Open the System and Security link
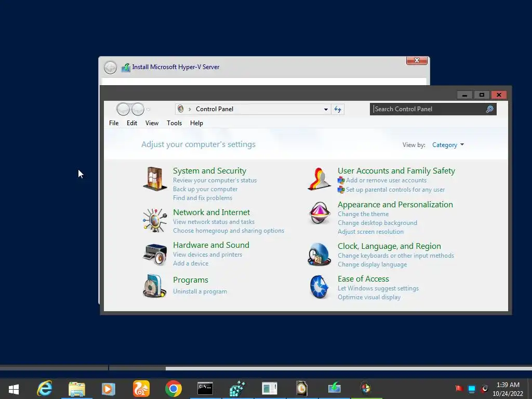Viewport: 532px width, 399px height. tap(210, 171)
